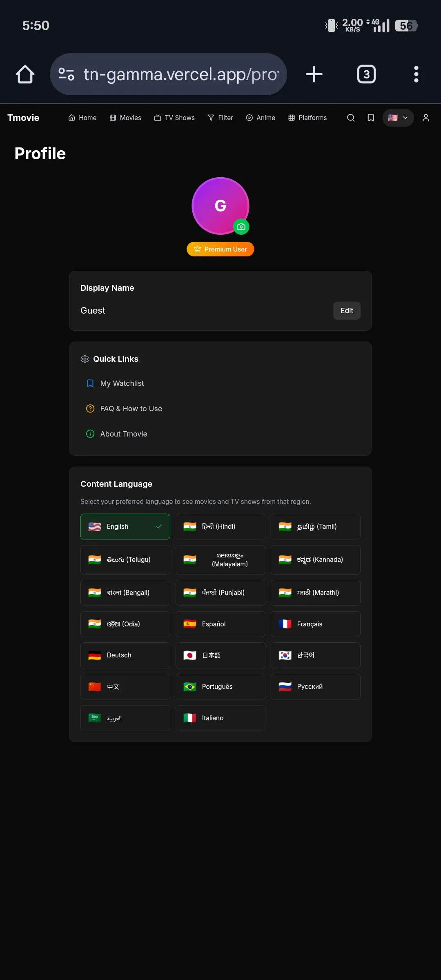Open My Watchlist link

point(122,383)
